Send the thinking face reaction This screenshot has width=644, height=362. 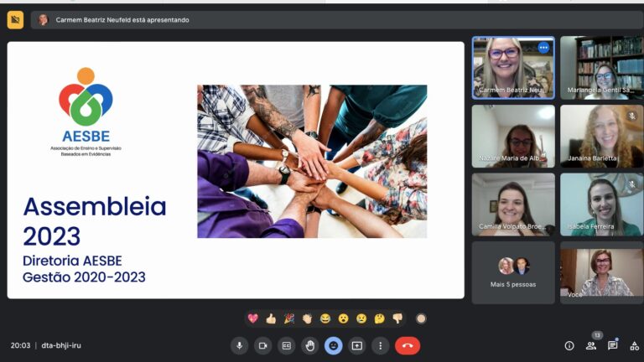[380, 318]
